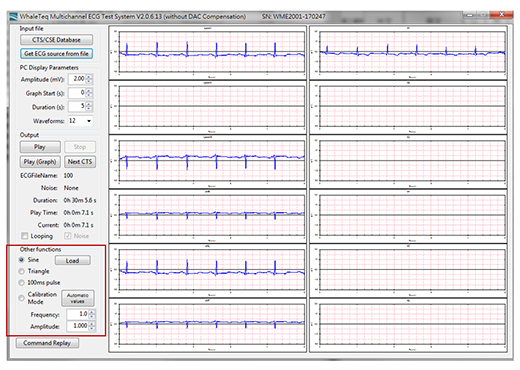Click the Command Replay button
520x370 pixels.
click(x=47, y=343)
